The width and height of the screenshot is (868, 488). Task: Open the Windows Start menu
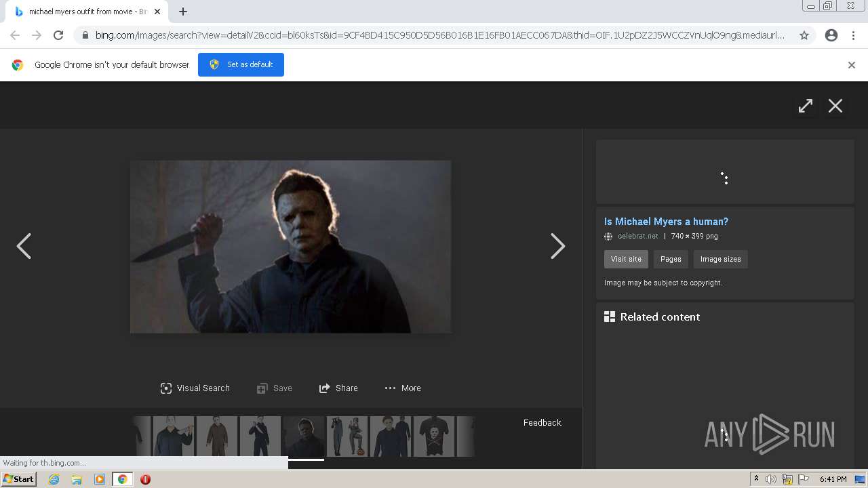[19, 479]
